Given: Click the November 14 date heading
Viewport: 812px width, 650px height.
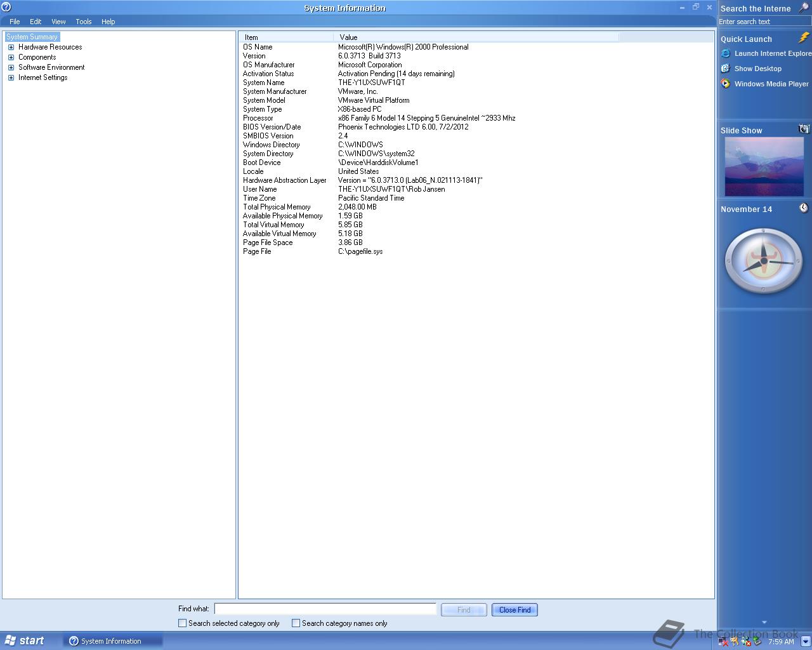Looking at the screenshot, I should 746,209.
